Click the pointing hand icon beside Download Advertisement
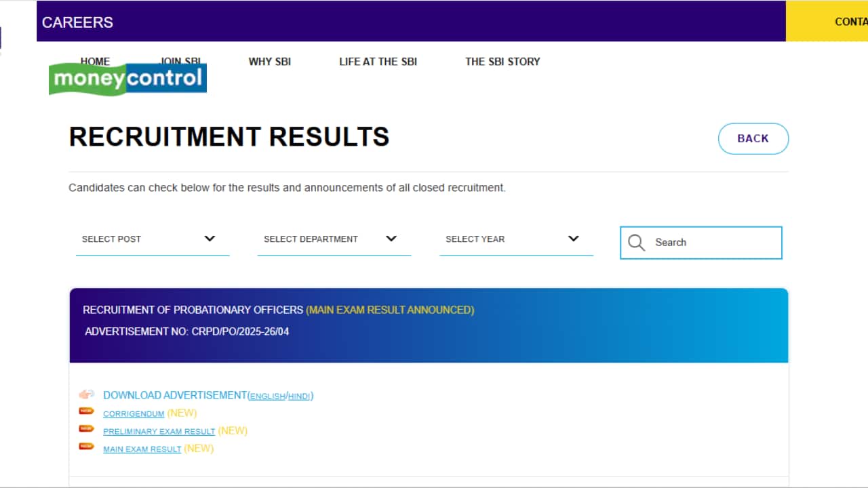Screen dimensions: 868x488 coord(86,394)
